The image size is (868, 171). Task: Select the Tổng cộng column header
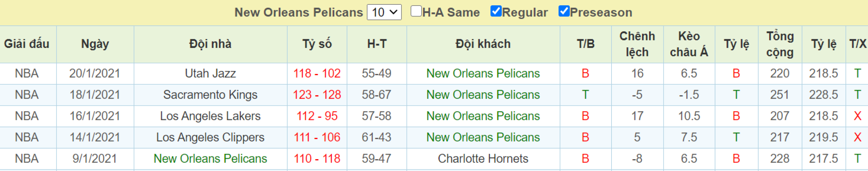780,44
